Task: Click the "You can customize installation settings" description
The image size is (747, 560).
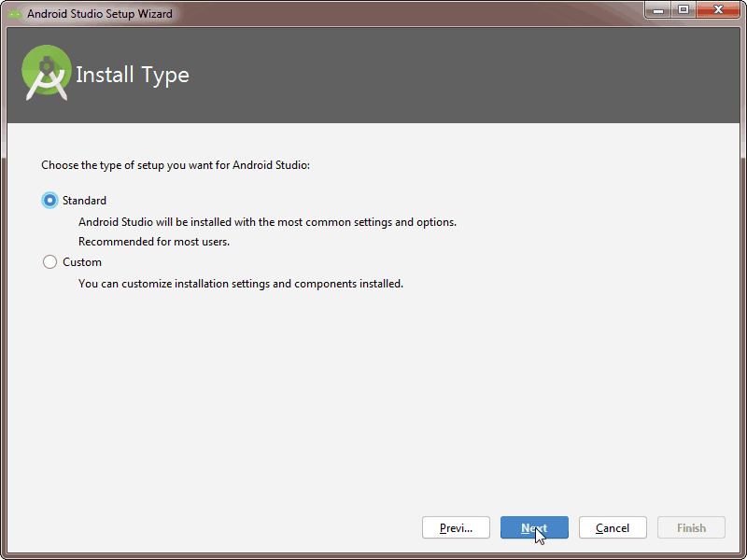Action: tap(241, 284)
